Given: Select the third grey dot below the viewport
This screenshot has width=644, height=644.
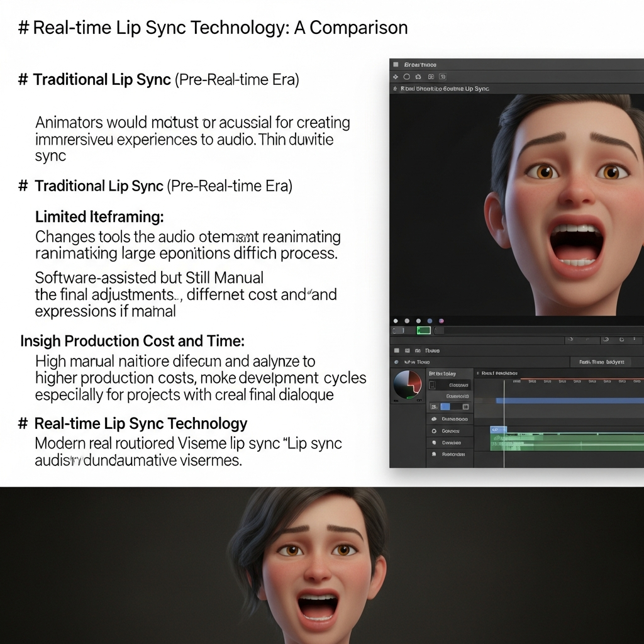Looking at the screenshot, I should [x=418, y=321].
